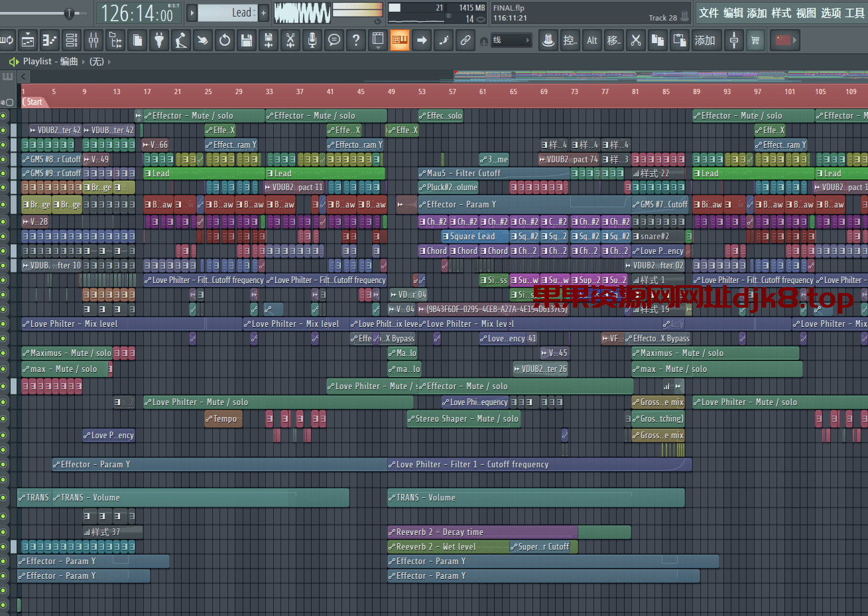Viewport: 868px width, 616px height.
Task: Open the mixer window icon
Action: pyautogui.click(x=93, y=40)
